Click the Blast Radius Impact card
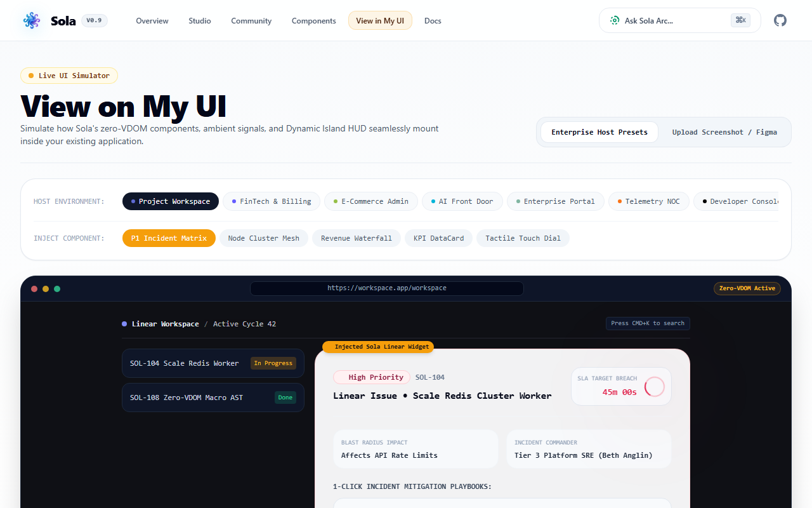 416,449
